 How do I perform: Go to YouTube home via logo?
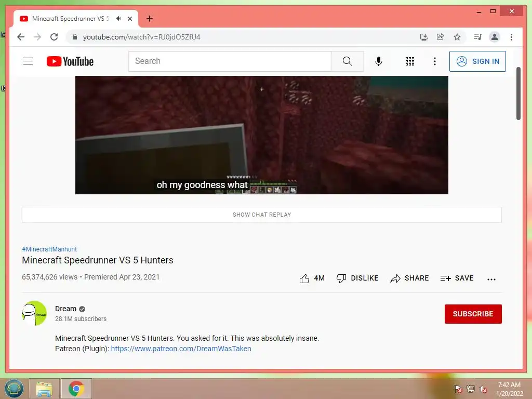(x=70, y=61)
